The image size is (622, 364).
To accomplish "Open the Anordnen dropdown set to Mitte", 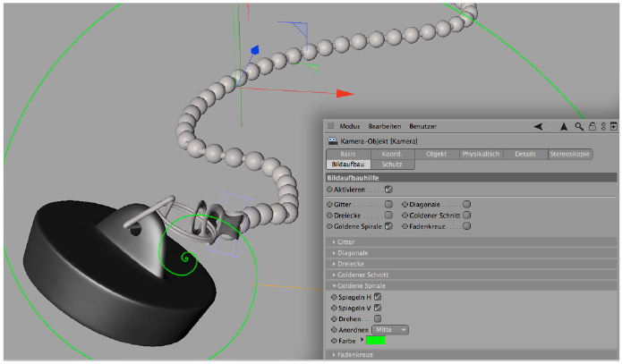I will pos(390,329).
